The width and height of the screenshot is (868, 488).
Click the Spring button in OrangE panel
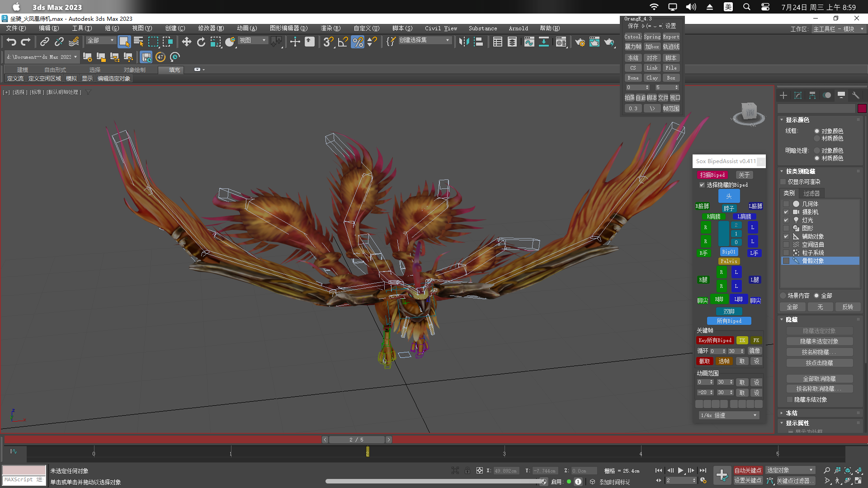click(x=652, y=37)
